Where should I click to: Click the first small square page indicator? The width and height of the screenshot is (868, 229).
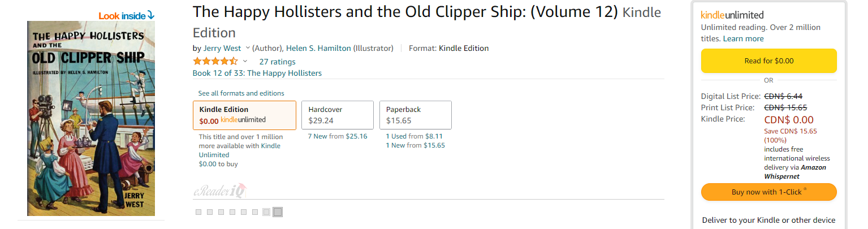tap(198, 212)
